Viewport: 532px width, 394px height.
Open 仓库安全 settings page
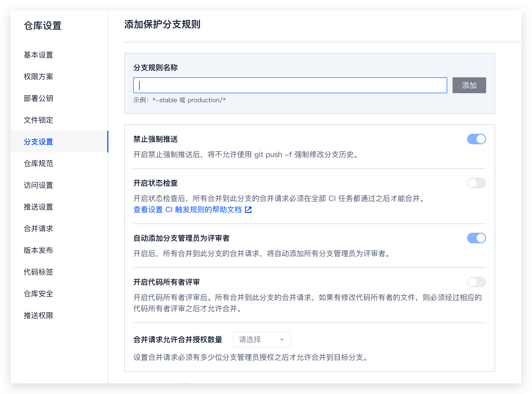click(x=38, y=294)
